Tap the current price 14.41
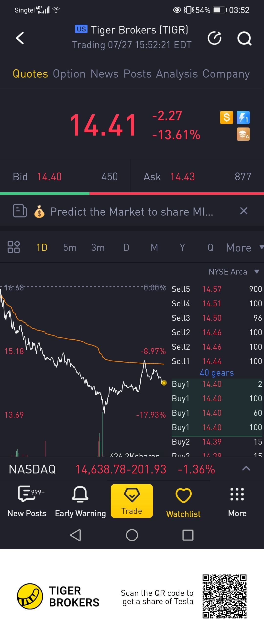 pos(103,125)
